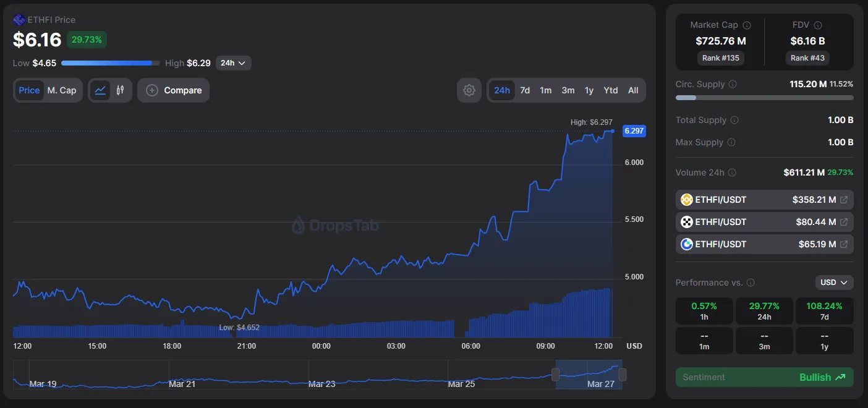
Task: Select the 3m timeframe tab
Action: pyautogui.click(x=568, y=90)
